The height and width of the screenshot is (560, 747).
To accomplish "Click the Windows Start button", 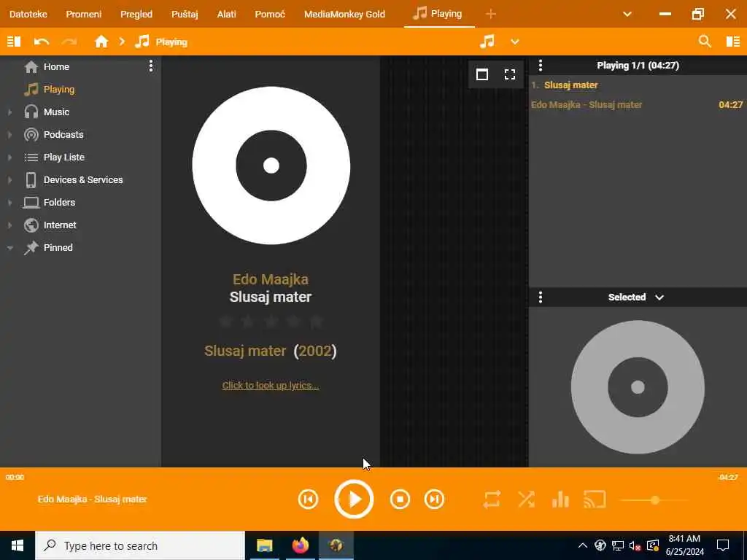I will 18,545.
